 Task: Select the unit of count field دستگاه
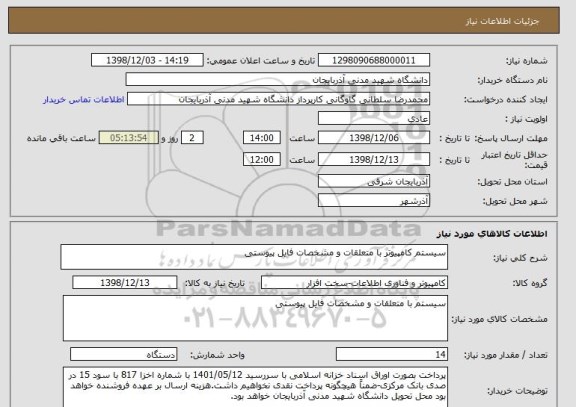coord(123,354)
